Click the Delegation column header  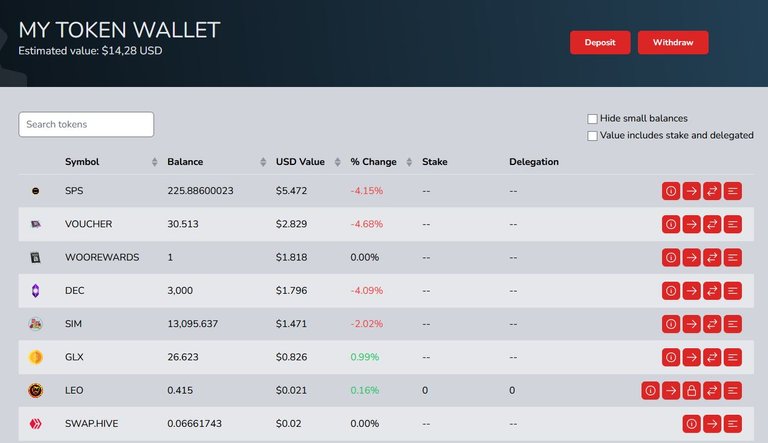[534, 162]
